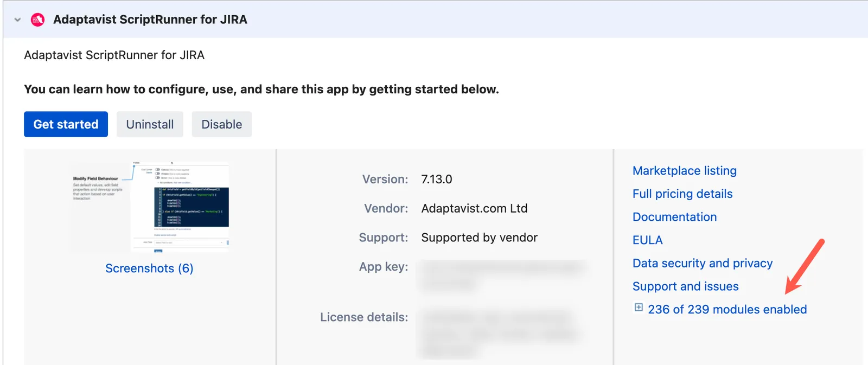Click the Get started button
This screenshot has width=868, height=365.
tap(66, 124)
